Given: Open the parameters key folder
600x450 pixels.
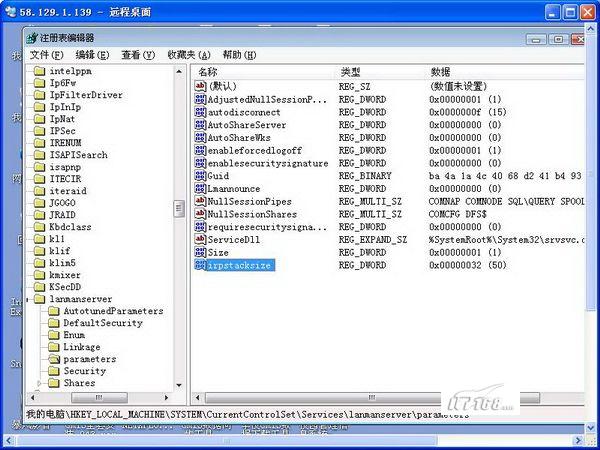Looking at the screenshot, I should [89, 359].
